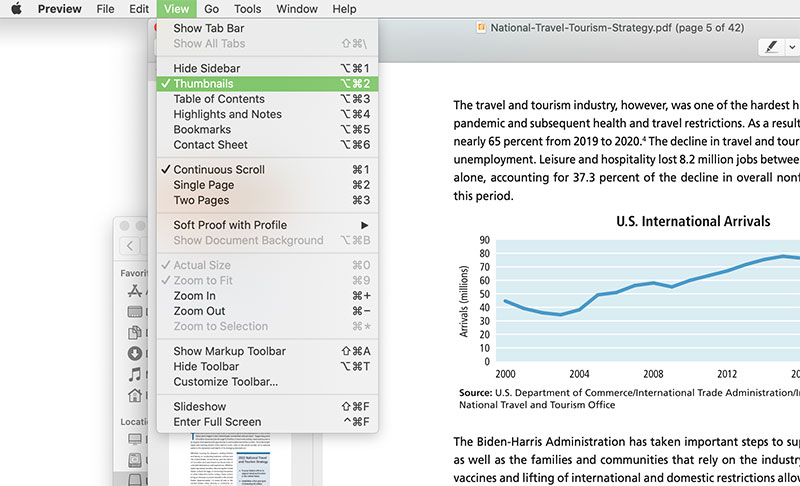Choose Table of Contents from View menu

tap(219, 99)
